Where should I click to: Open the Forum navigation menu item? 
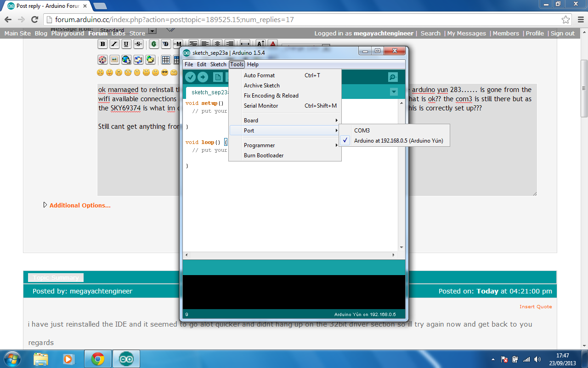click(x=97, y=33)
